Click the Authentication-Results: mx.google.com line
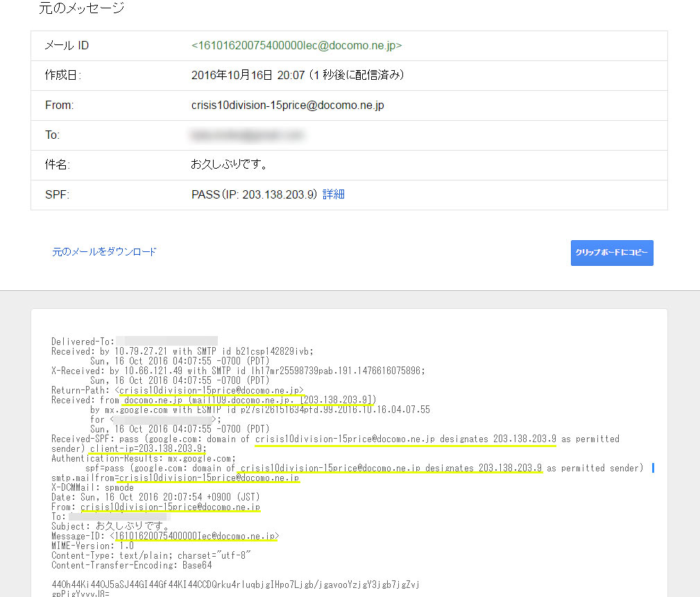Viewport: 700px width, 597px height. pyautogui.click(x=144, y=458)
